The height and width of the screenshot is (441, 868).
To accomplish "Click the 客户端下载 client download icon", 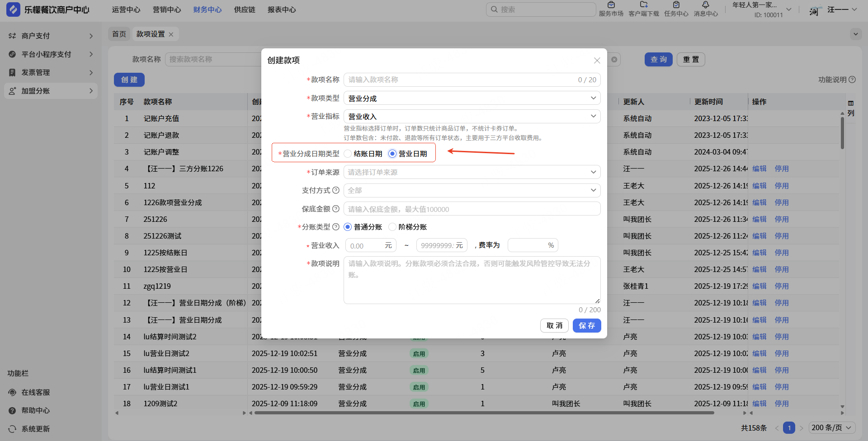I will [x=643, y=5].
